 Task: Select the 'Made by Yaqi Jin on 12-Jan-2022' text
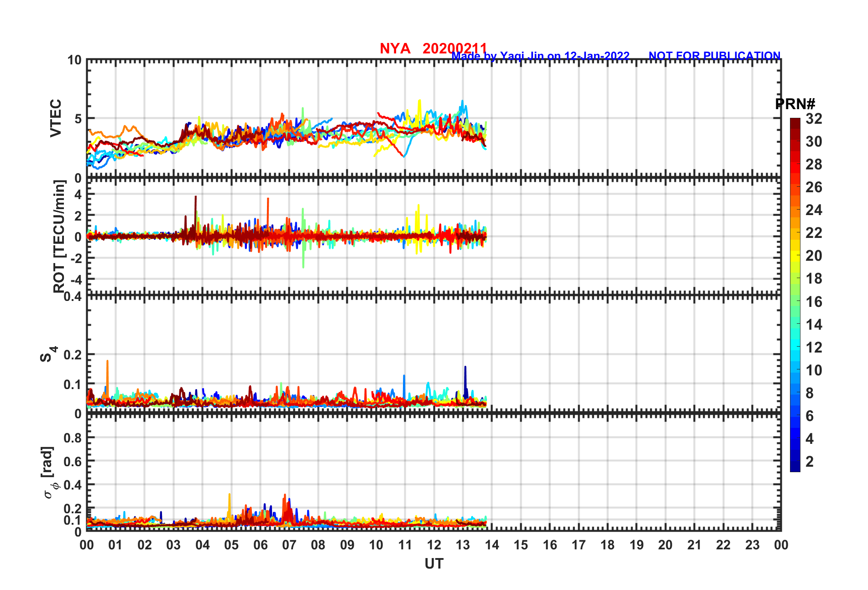click(540, 56)
